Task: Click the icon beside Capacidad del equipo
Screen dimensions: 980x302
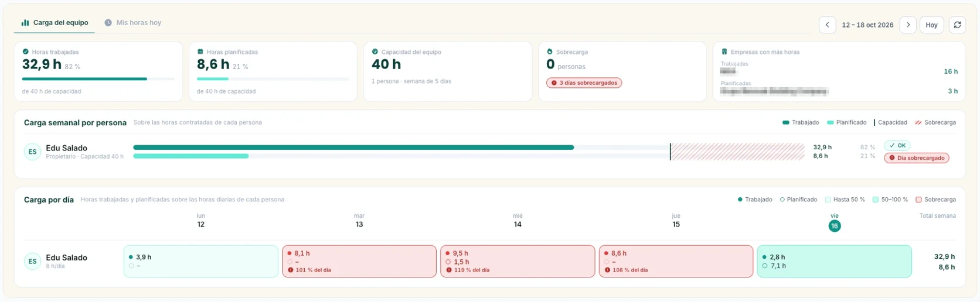Action: tap(375, 52)
